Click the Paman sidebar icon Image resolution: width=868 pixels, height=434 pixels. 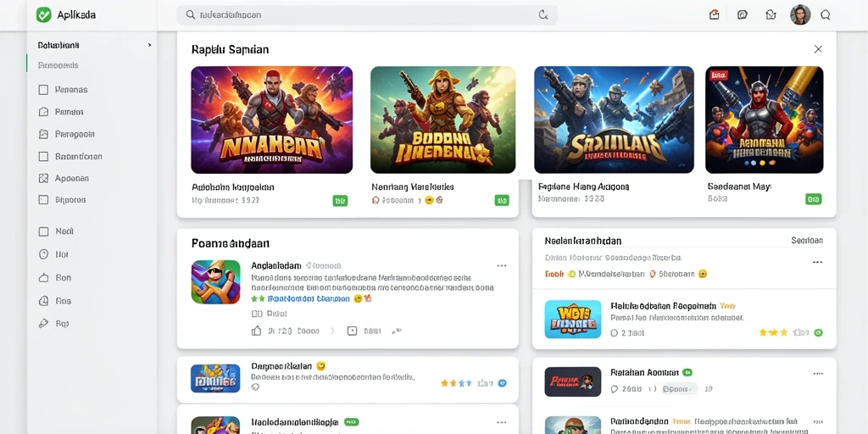43,112
